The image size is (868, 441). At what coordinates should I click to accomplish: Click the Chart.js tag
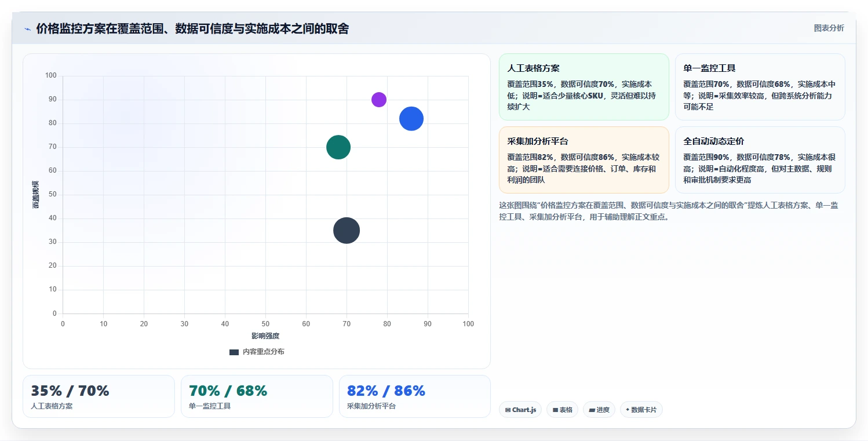point(520,410)
